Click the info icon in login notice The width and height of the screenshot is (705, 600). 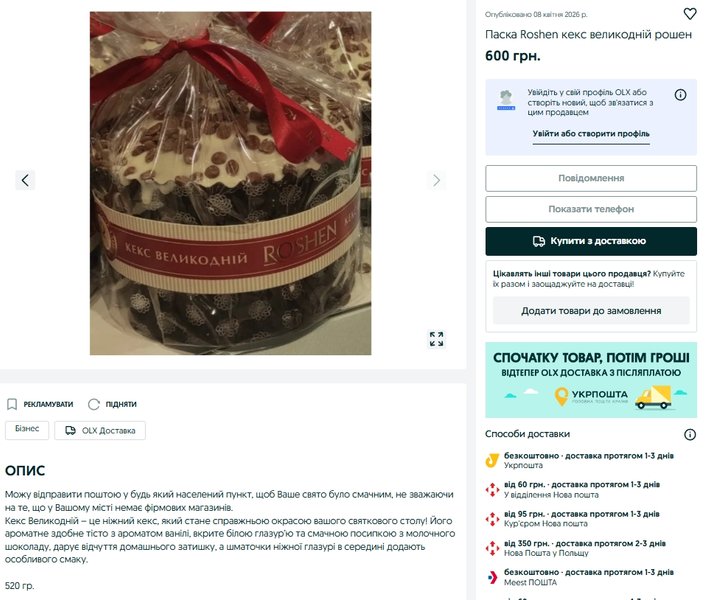pos(680,94)
